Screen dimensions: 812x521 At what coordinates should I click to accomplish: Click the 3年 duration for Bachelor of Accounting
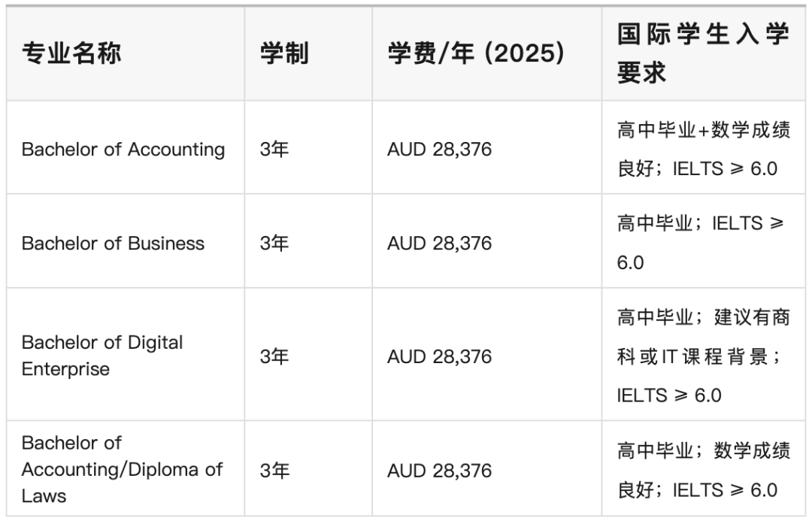[x=274, y=149]
